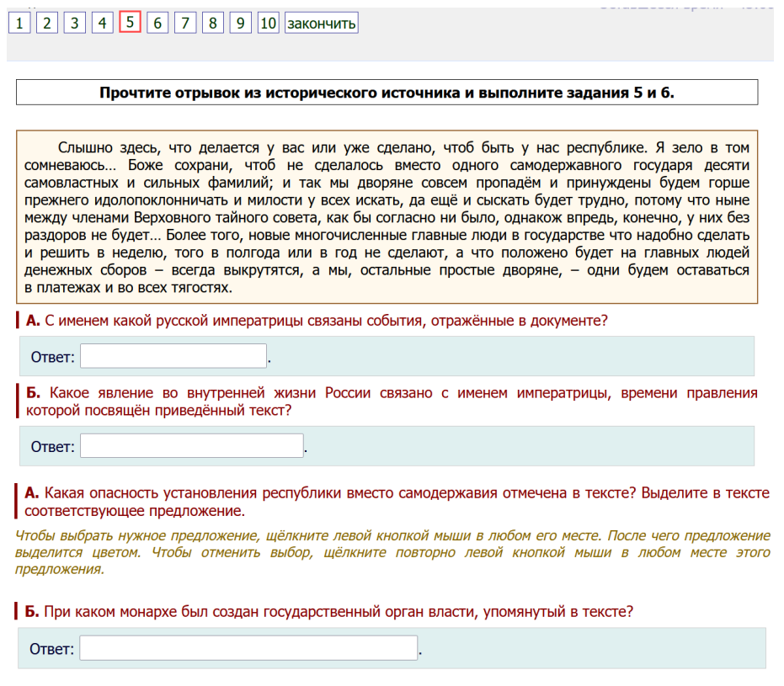
Task: Switch to question 7
Action: [185, 23]
